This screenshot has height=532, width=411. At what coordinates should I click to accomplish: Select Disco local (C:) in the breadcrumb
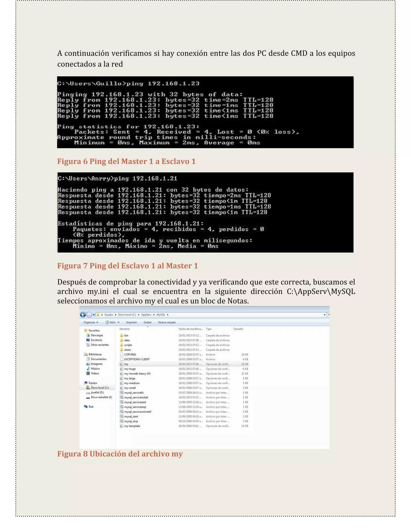pos(127,315)
